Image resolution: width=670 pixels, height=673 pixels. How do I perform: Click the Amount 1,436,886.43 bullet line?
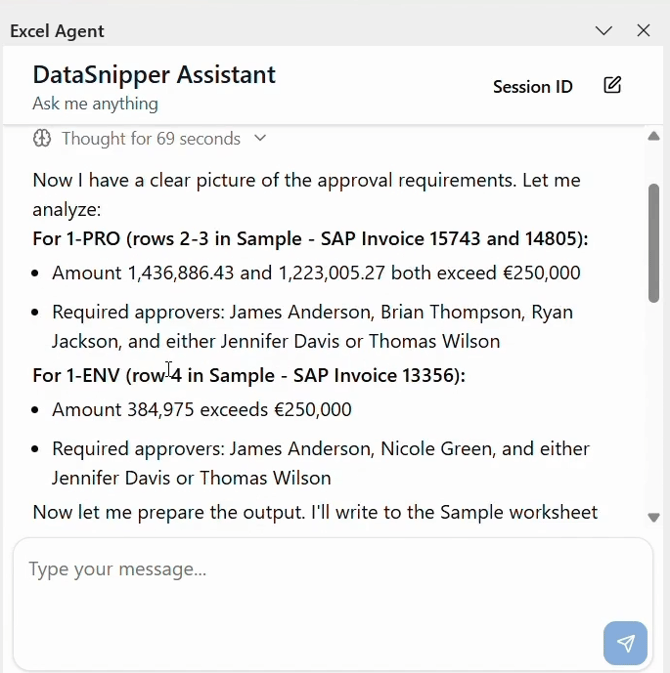pos(316,273)
